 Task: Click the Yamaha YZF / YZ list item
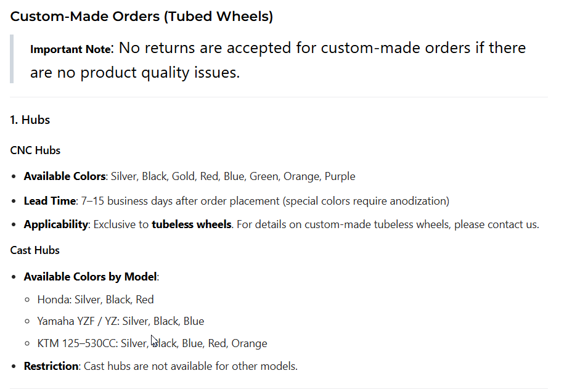(121, 321)
